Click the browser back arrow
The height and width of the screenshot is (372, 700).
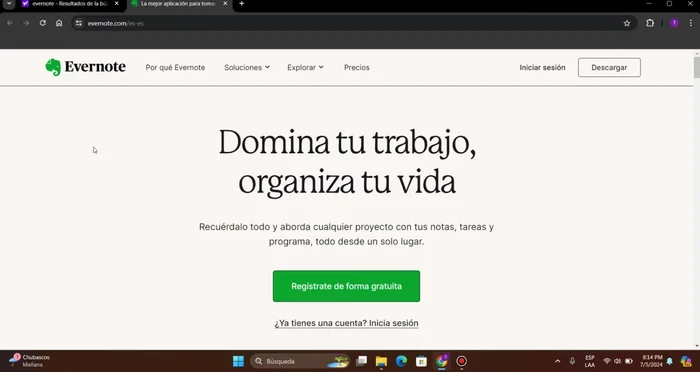click(x=10, y=23)
